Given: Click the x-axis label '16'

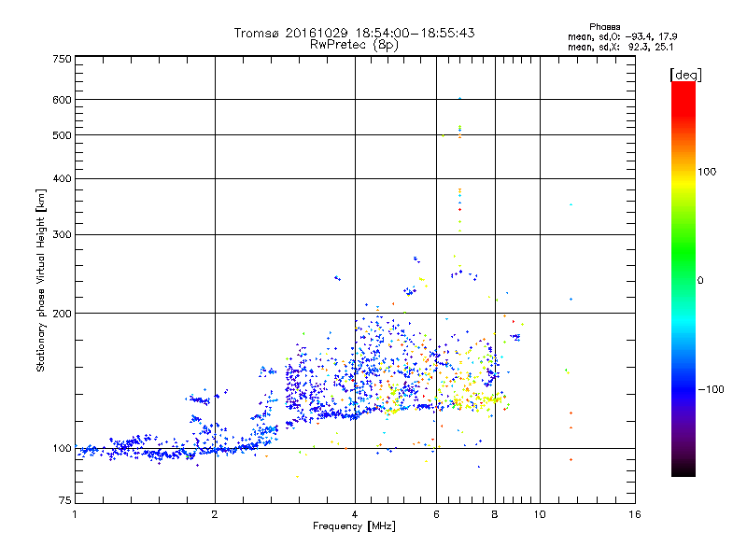Looking at the screenshot, I should click(x=635, y=514).
